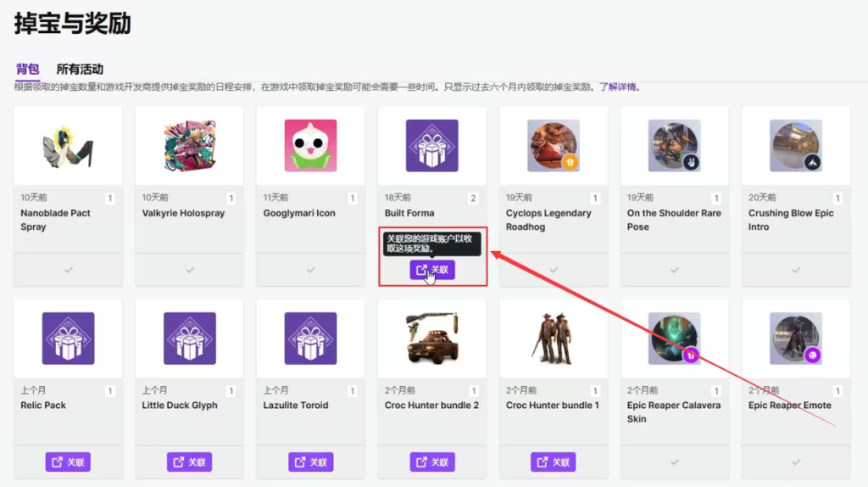Click the Croc Hunter bundle 2 truck image

pos(431,338)
